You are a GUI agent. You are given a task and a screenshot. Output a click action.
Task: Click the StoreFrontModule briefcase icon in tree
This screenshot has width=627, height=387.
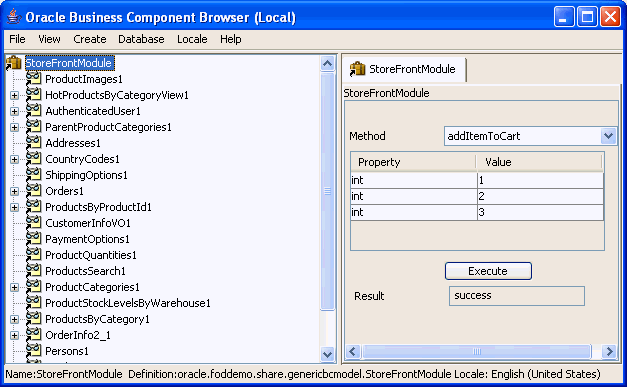coord(13,63)
